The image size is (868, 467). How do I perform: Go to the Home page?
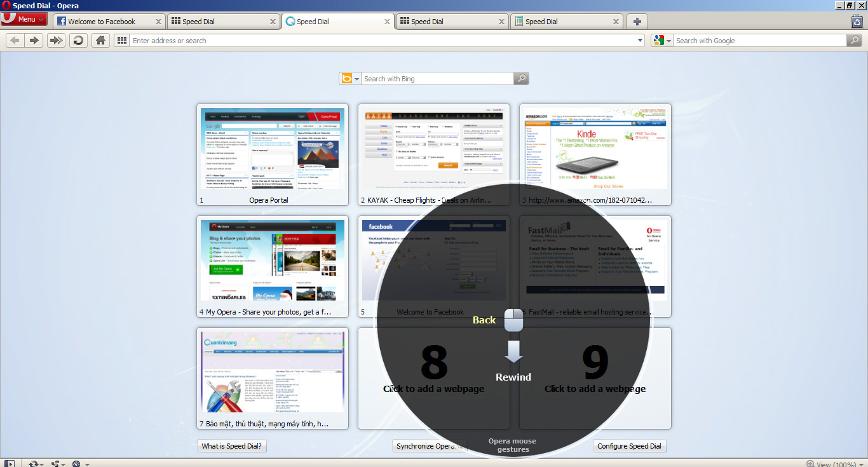pyautogui.click(x=100, y=40)
